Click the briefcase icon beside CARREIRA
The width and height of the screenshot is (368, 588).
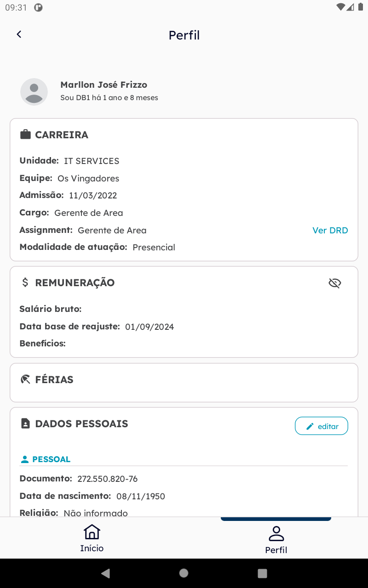tap(25, 135)
